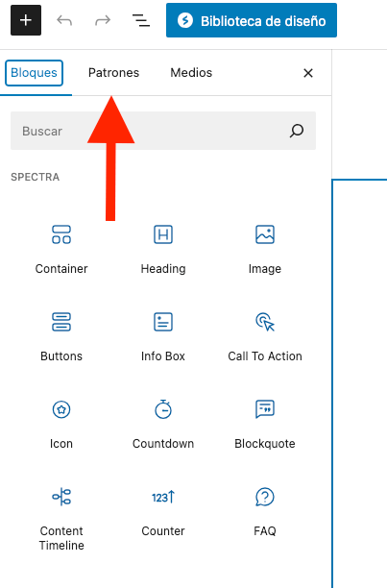Add the Content Timeline block
Viewport: 387px width, 588px height.
point(61,518)
